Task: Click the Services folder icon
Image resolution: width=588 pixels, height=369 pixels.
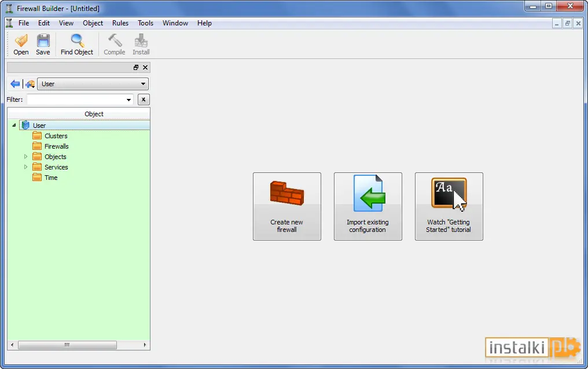Action: pos(37,167)
